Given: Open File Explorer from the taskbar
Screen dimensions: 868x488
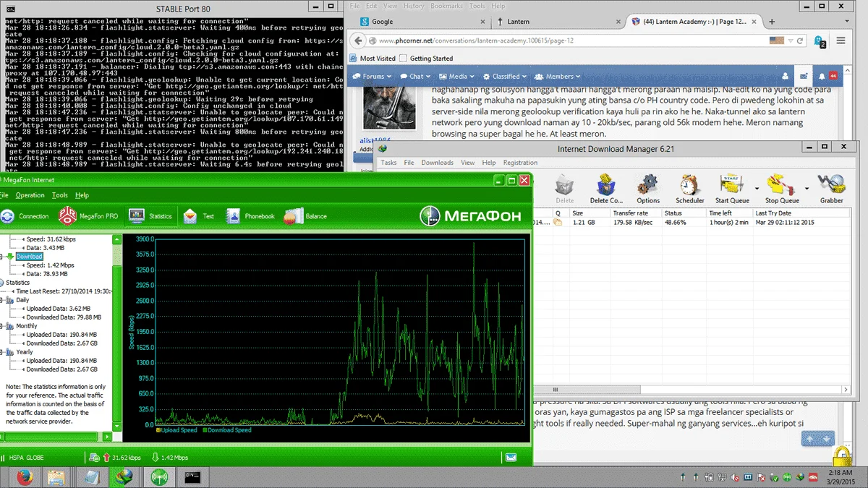Looking at the screenshot, I should (57, 476).
